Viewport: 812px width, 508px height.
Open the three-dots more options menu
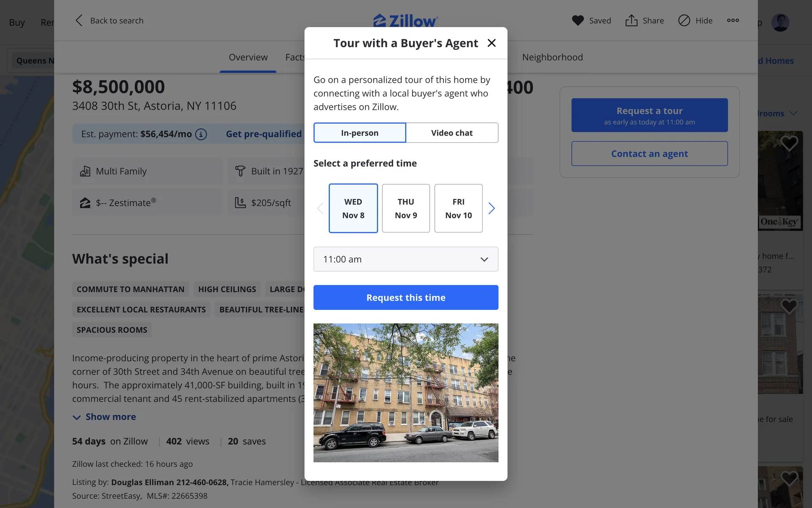coord(733,20)
